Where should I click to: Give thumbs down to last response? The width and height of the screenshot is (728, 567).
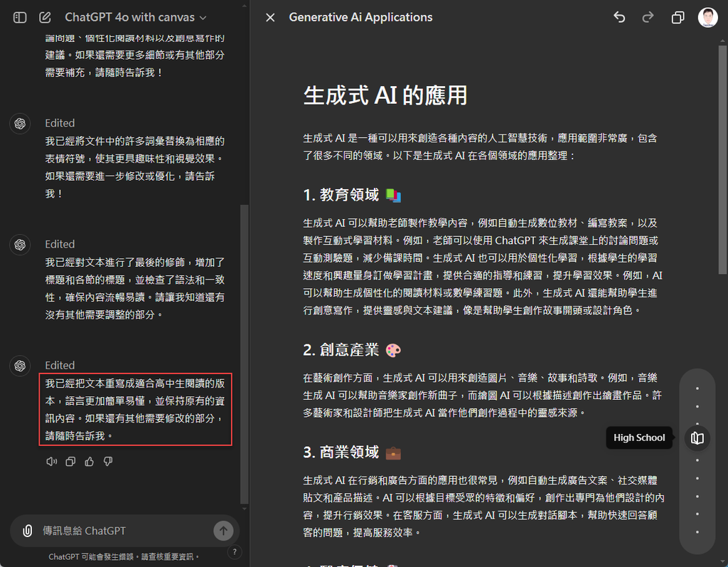pyautogui.click(x=108, y=462)
